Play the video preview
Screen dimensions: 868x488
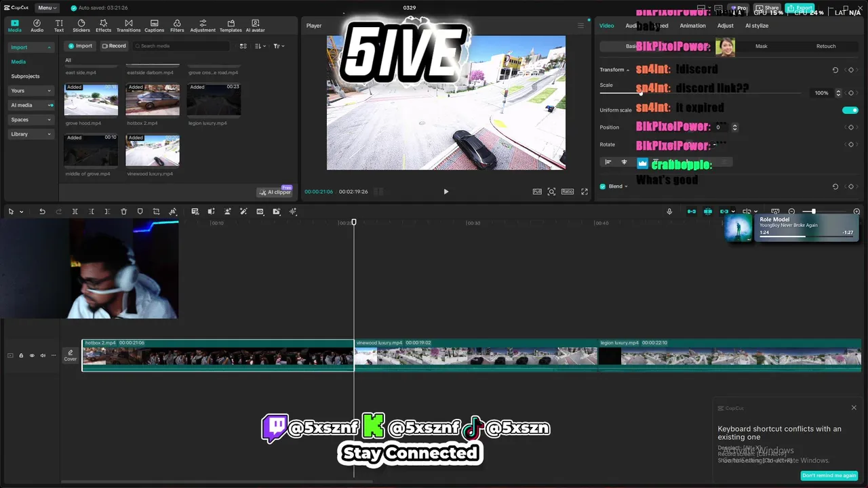tap(446, 192)
